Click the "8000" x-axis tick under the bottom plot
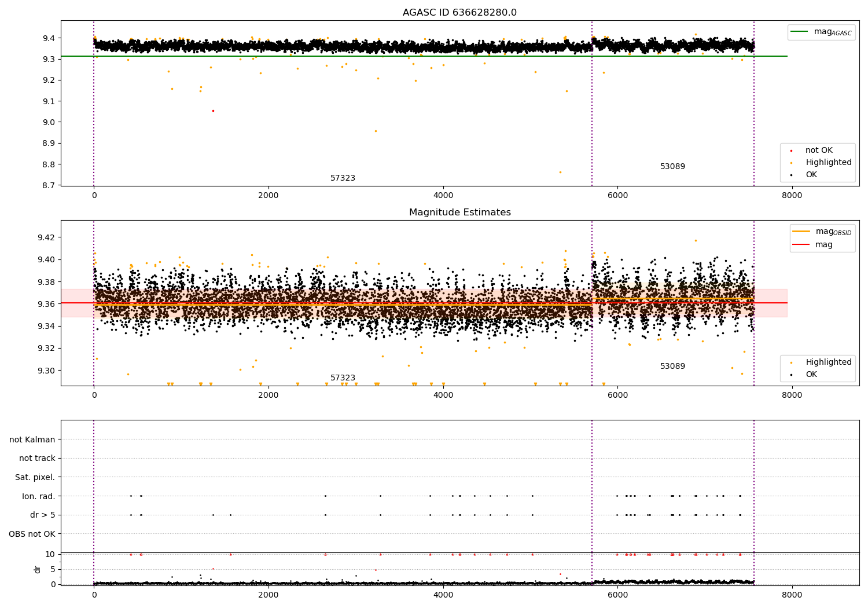This screenshot has width=868, height=608. (792, 595)
